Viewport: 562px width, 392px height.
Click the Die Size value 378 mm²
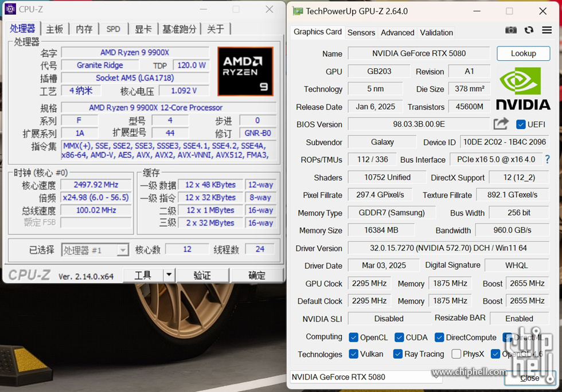pyautogui.click(x=470, y=88)
